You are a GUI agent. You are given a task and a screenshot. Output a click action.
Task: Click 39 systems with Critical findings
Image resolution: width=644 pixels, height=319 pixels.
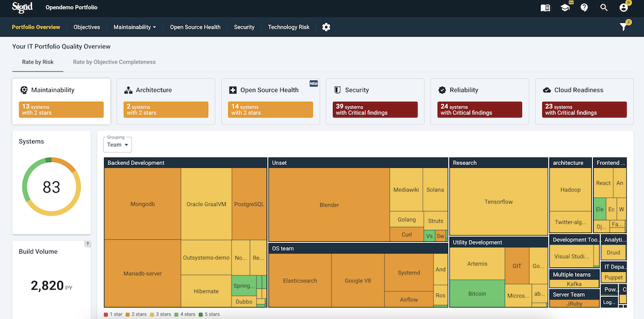click(x=375, y=109)
